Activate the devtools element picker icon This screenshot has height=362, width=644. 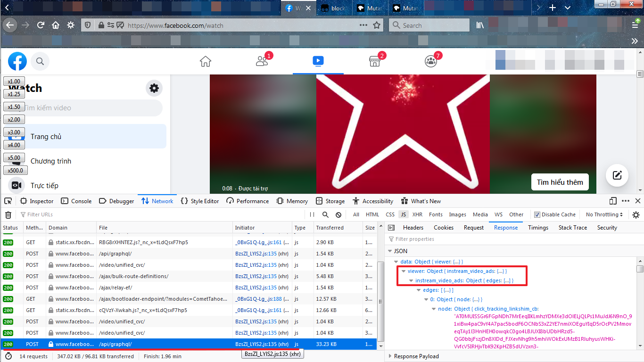[x=8, y=201]
